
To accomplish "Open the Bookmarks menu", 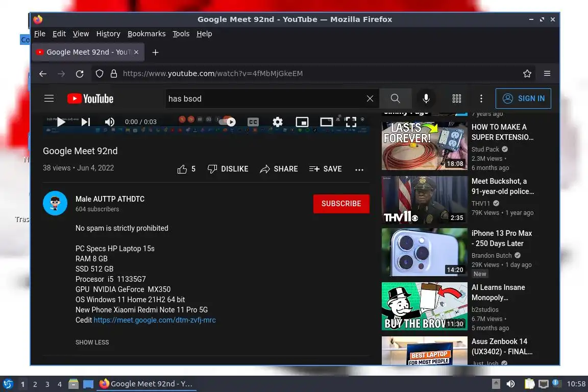I will pos(146,34).
